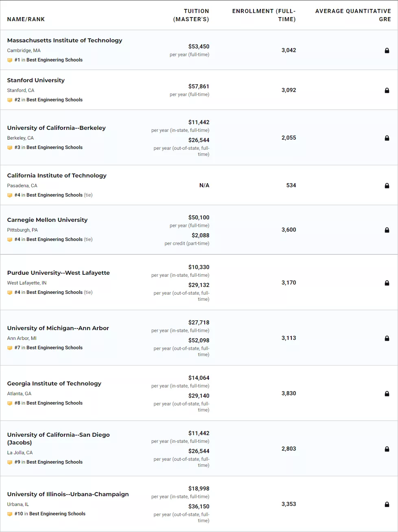Click the lock icon for UC Berkeley

pos(387,138)
